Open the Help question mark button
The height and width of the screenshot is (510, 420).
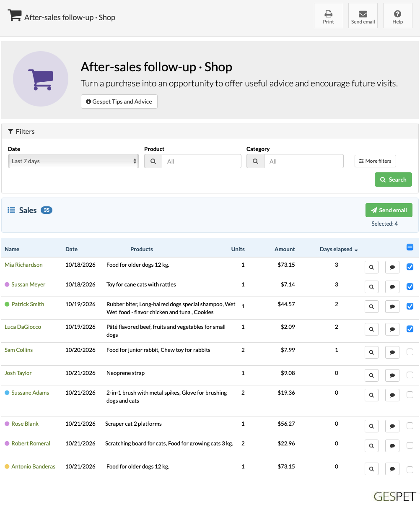tap(398, 16)
